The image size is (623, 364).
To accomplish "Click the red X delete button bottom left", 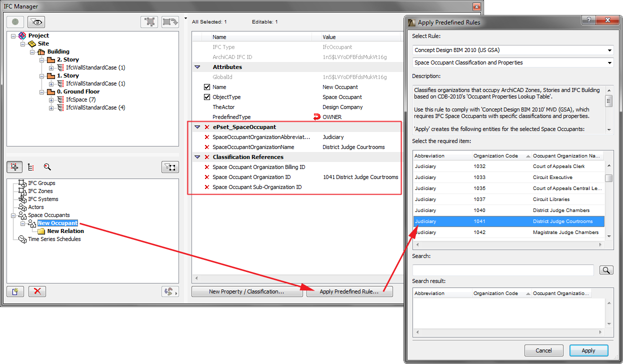I will [37, 291].
